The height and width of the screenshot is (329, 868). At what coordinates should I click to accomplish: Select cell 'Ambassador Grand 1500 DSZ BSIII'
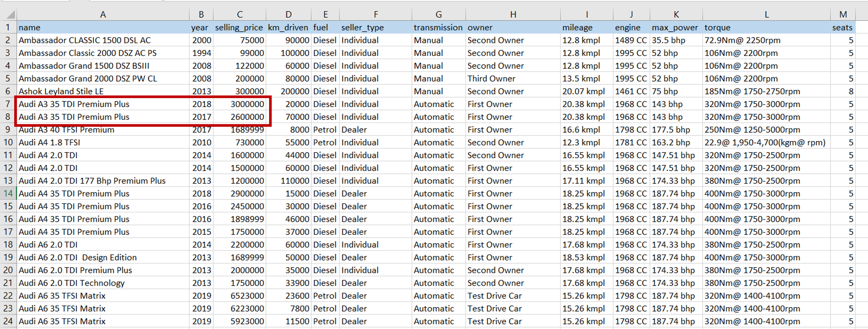tap(103, 66)
